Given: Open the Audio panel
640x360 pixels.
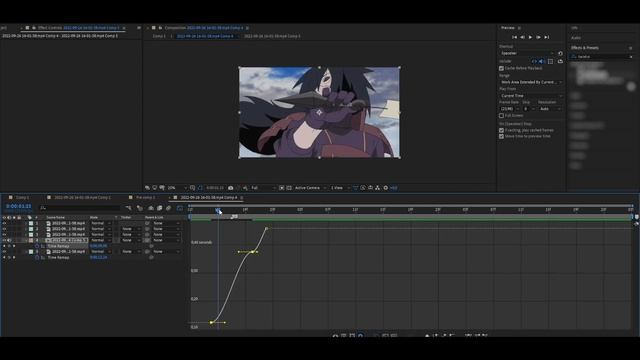Looking at the screenshot, I should pyautogui.click(x=576, y=38).
